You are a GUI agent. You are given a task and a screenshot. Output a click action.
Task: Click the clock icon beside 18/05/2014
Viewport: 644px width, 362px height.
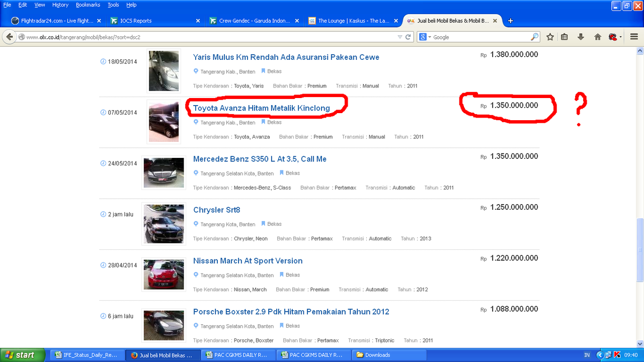(103, 61)
